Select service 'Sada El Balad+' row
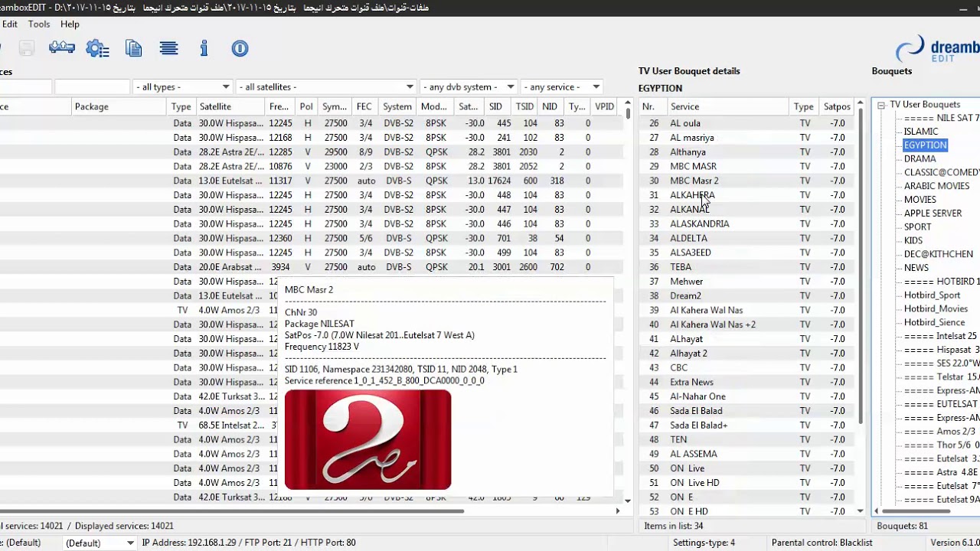Image resolution: width=980 pixels, height=551 pixels. [x=746, y=425]
